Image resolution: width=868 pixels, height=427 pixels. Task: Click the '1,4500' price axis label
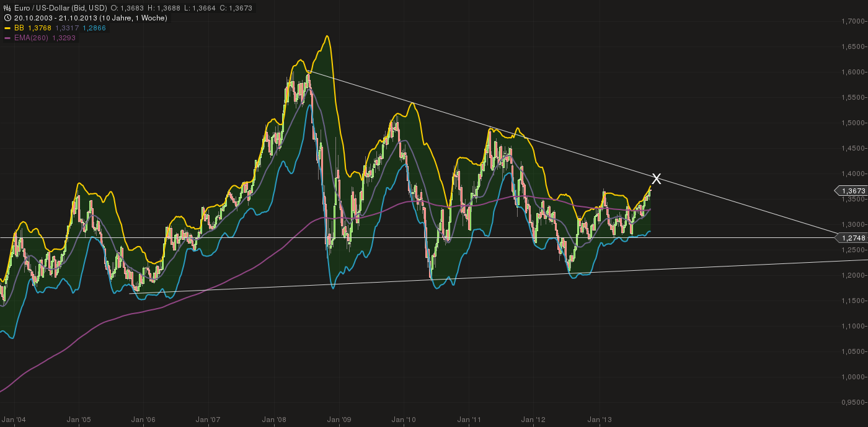click(x=854, y=149)
